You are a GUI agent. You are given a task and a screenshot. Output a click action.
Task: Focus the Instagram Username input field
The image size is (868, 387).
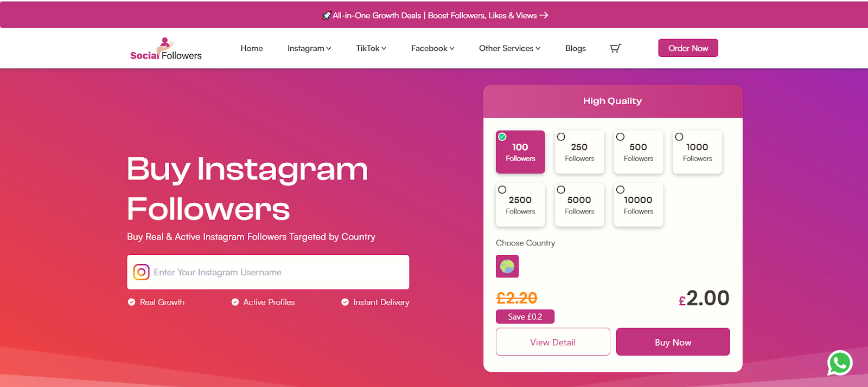[268, 272]
